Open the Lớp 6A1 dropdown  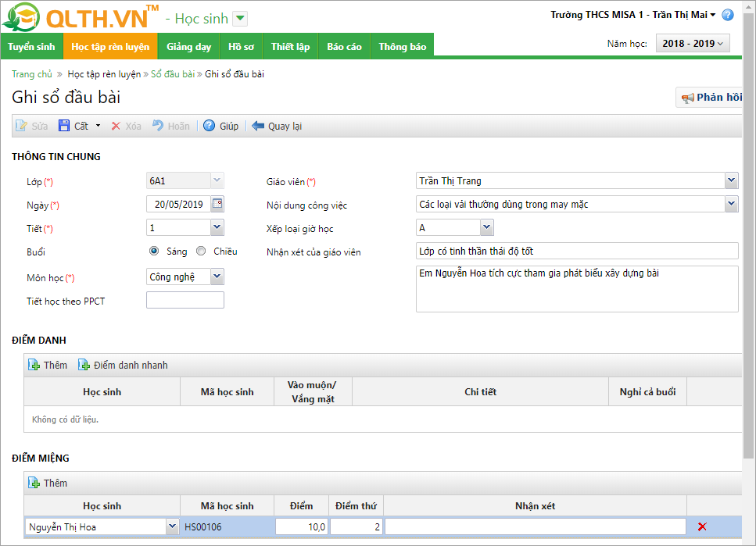click(x=217, y=180)
